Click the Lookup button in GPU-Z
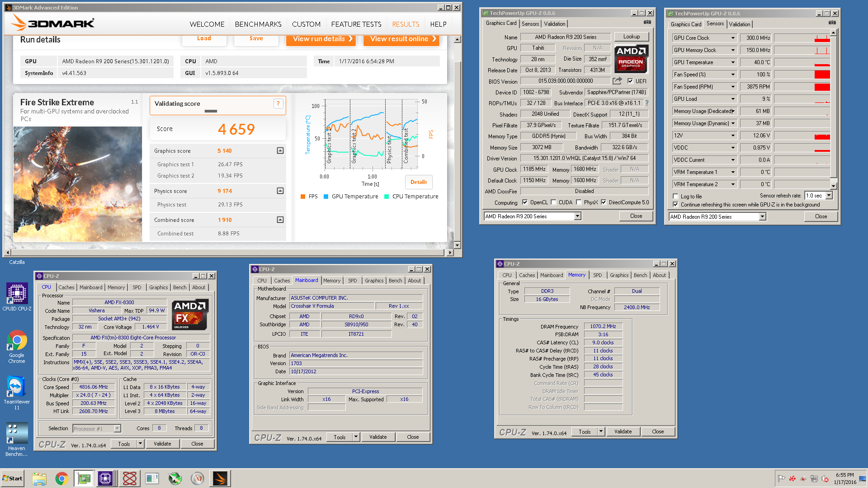The image size is (868, 488). coord(632,37)
